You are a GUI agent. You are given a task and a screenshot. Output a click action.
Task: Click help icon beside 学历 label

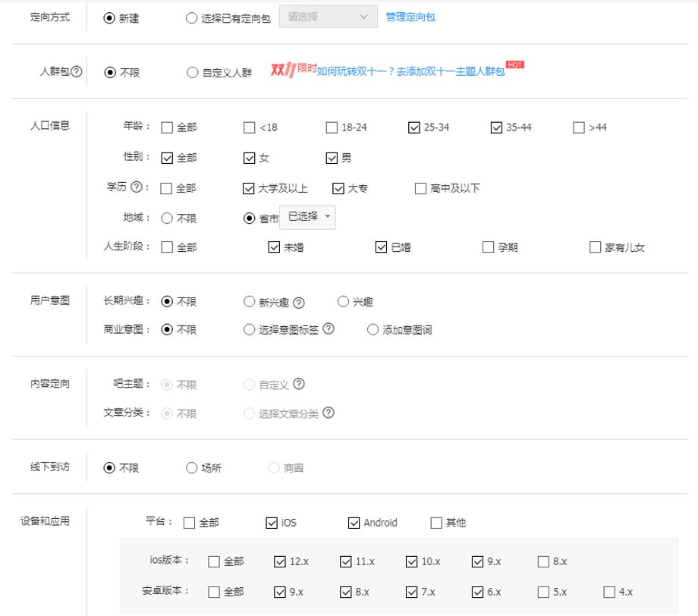[x=137, y=187]
